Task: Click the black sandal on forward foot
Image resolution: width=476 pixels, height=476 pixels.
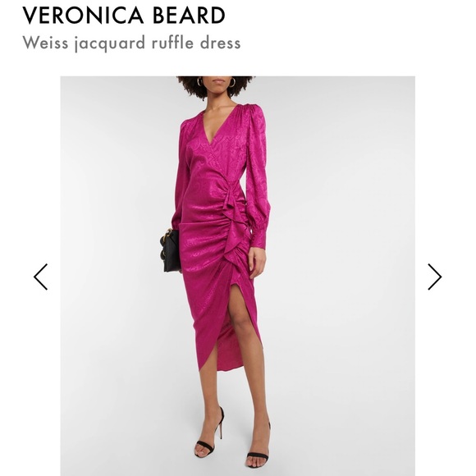Action: click(x=258, y=456)
